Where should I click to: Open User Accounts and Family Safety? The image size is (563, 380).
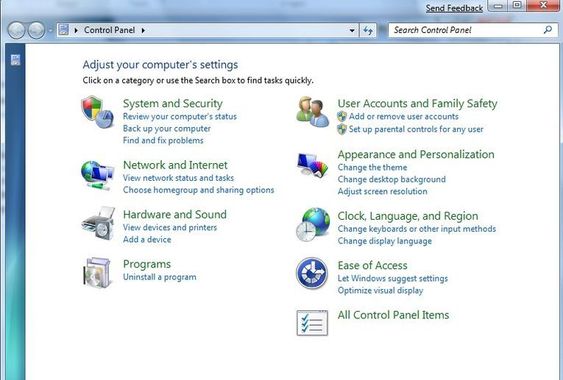click(417, 103)
